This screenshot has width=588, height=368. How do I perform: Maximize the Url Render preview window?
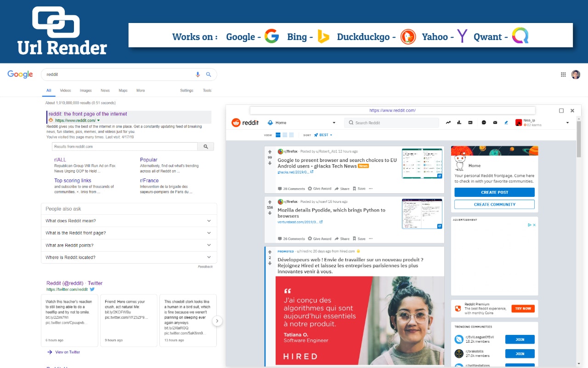pyautogui.click(x=561, y=111)
